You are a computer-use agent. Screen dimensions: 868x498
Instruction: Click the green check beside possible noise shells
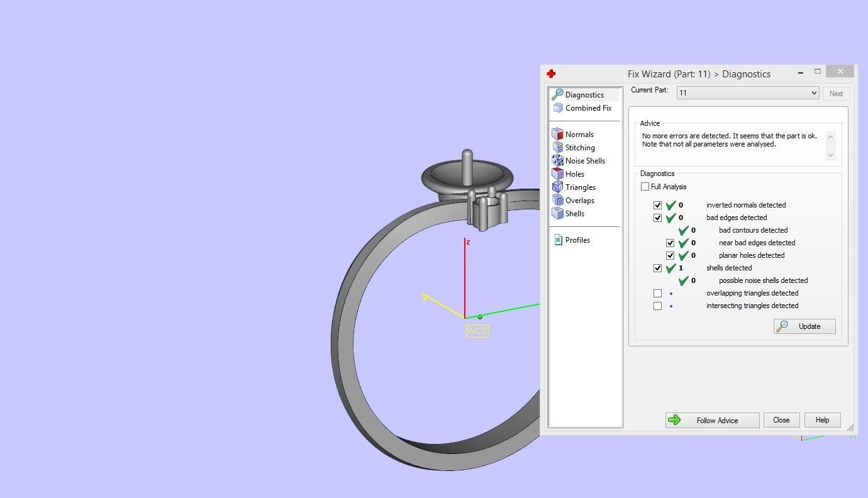(x=684, y=280)
